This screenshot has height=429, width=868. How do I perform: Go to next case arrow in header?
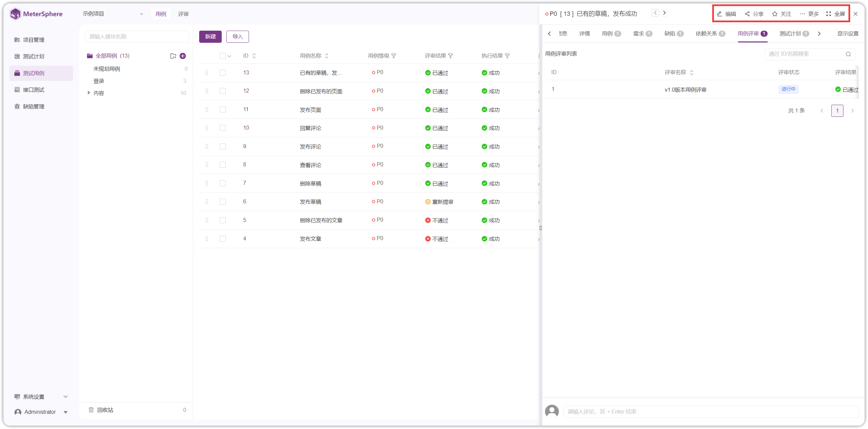664,13
